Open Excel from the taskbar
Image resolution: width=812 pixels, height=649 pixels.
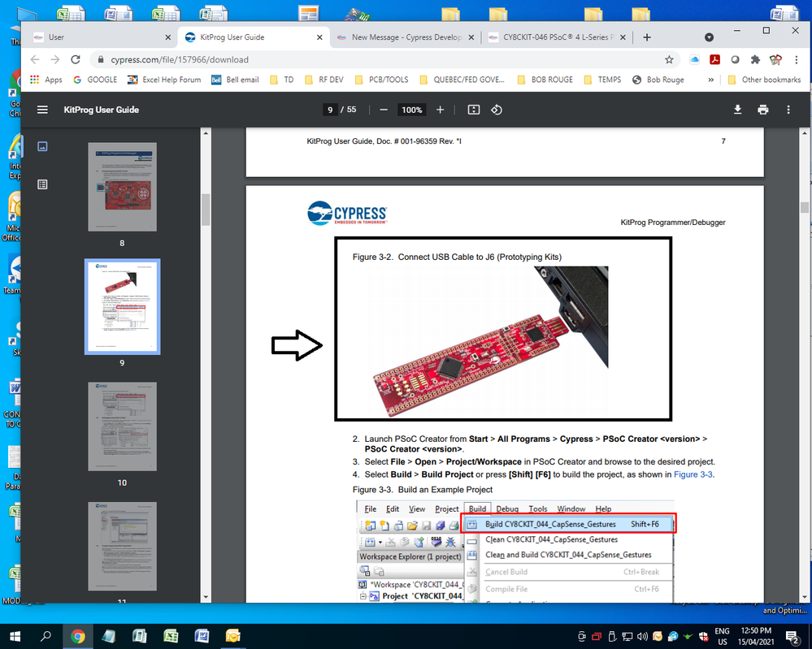coord(171,636)
